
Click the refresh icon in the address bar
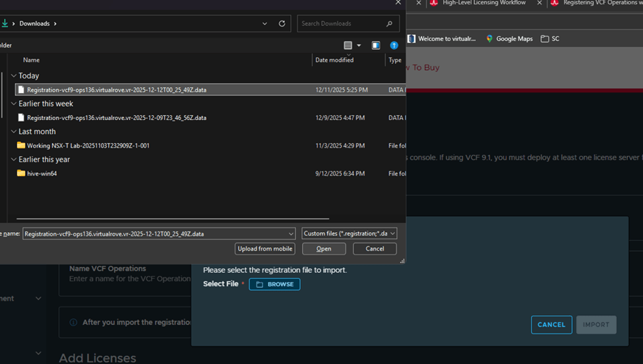(282, 24)
